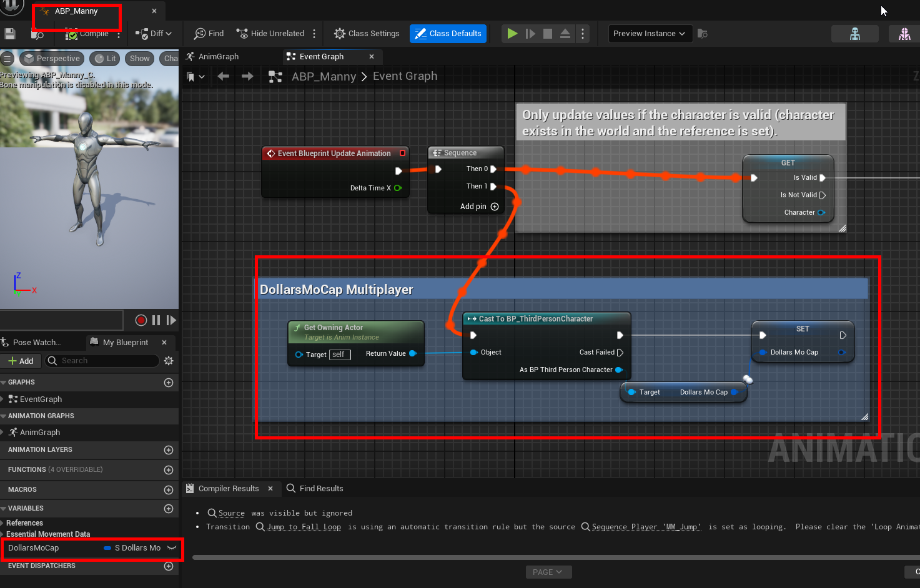This screenshot has width=920, height=588.
Task: Open the Preview Instance dropdown
Action: tap(650, 34)
